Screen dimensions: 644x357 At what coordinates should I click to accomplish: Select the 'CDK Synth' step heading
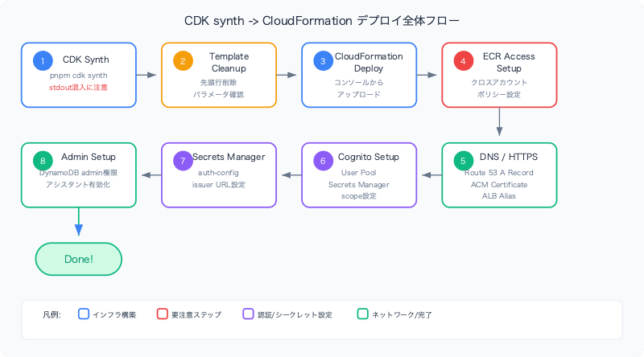[x=86, y=59]
